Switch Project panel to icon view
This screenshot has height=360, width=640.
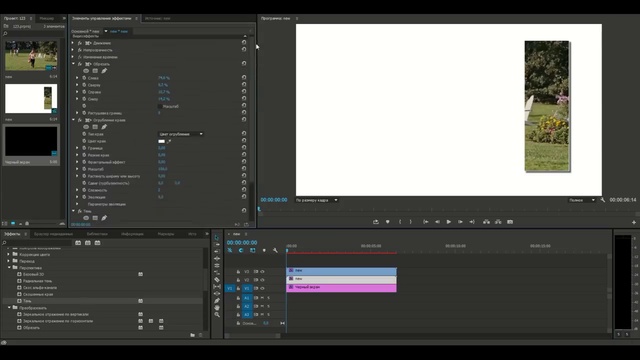point(13,224)
